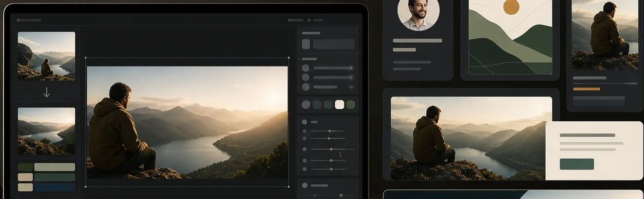Click the small gray square preview in right panel
The width and height of the screenshot is (644, 199).
pyautogui.click(x=306, y=44)
